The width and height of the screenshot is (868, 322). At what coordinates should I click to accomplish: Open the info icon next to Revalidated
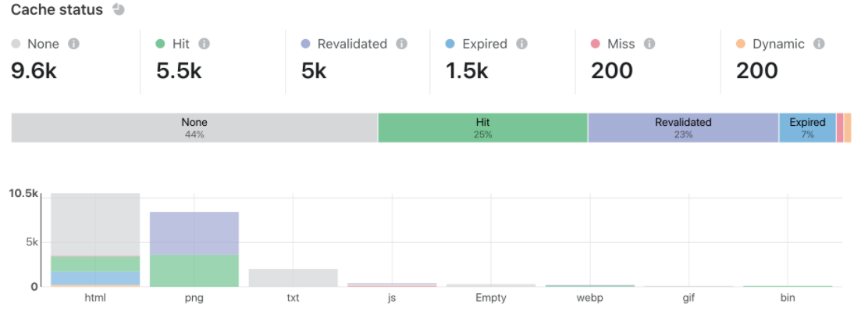[402, 44]
